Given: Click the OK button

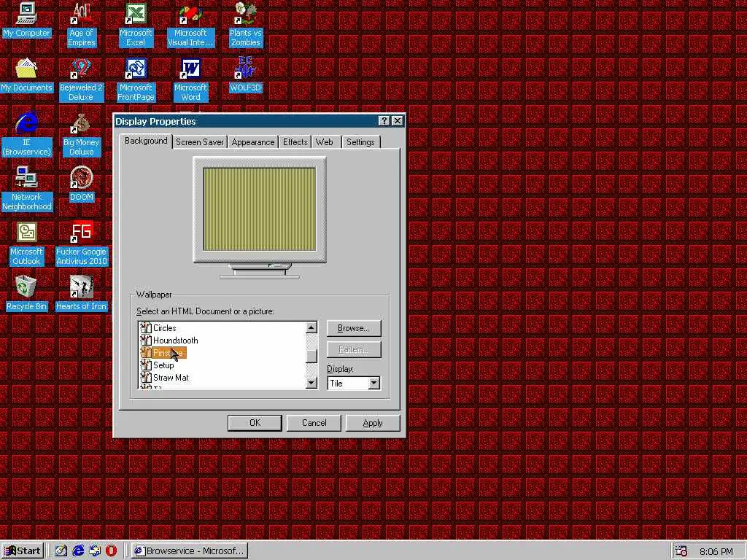Looking at the screenshot, I should (x=255, y=423).
